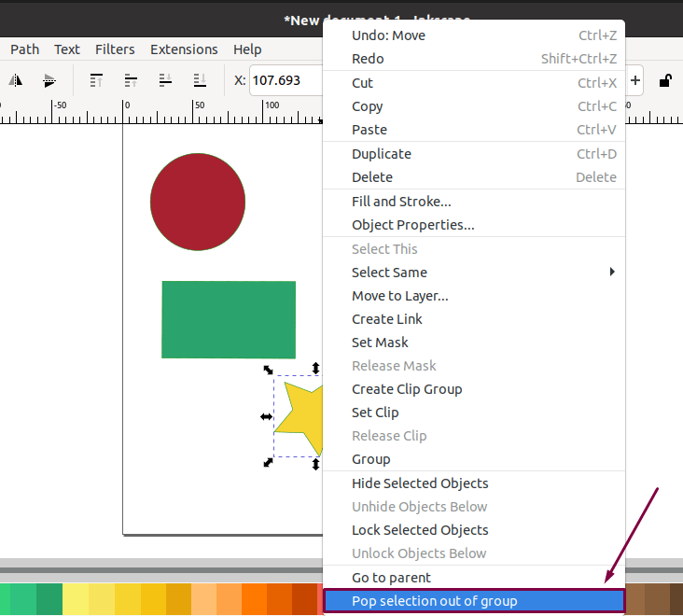The height and width of the screenshot is (616, 683).
Task: Open the Extensions menu
Action: (x=184, y=49)
